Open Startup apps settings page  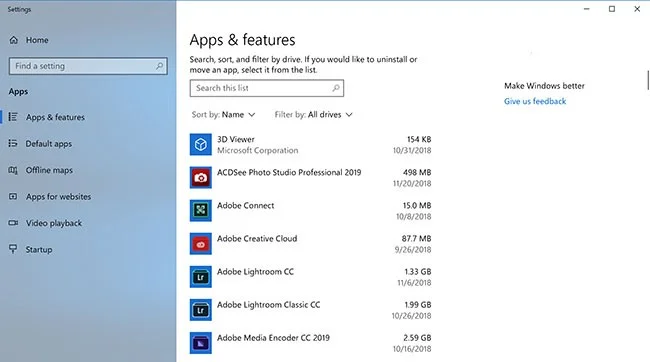[39, 250]
